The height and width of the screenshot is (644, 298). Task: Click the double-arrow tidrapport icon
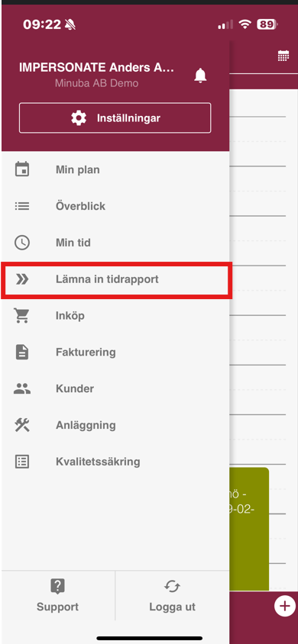pyautogui.click(x=22, y=279)
